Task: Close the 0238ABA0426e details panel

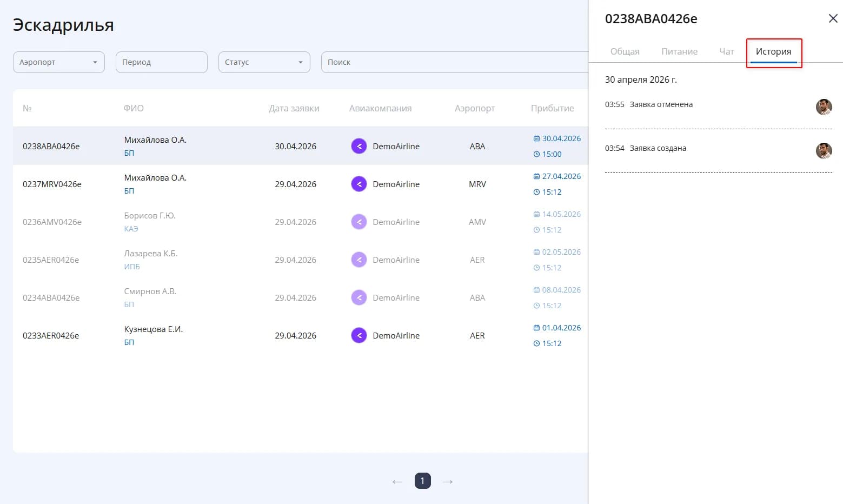Action: coord(833,19)
